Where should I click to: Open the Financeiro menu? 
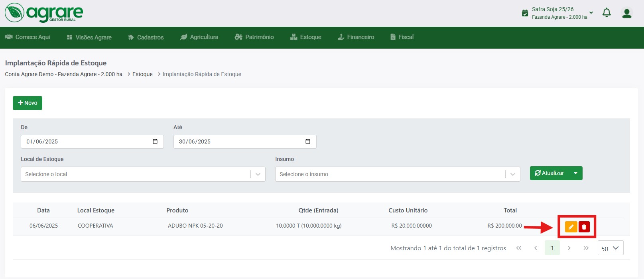click(356, 37)
